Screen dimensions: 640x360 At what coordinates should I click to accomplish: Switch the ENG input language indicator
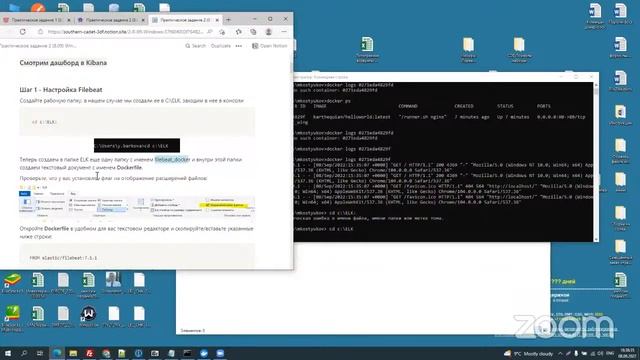[x=611, y=353]
